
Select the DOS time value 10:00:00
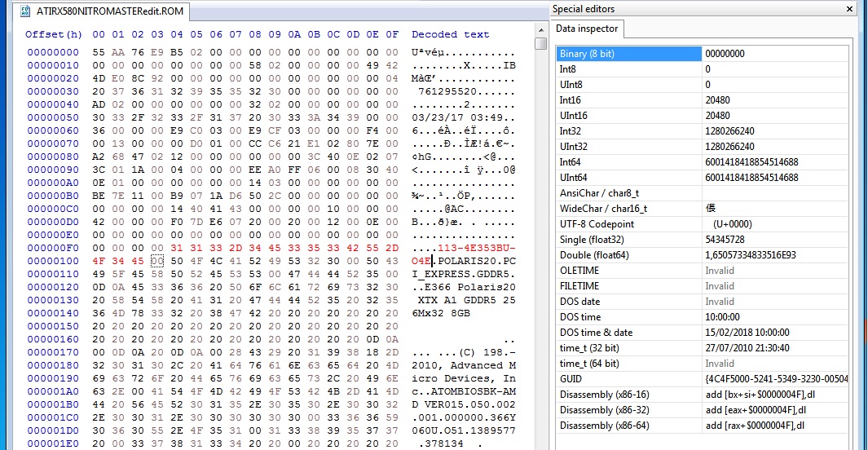click(722, 317)
